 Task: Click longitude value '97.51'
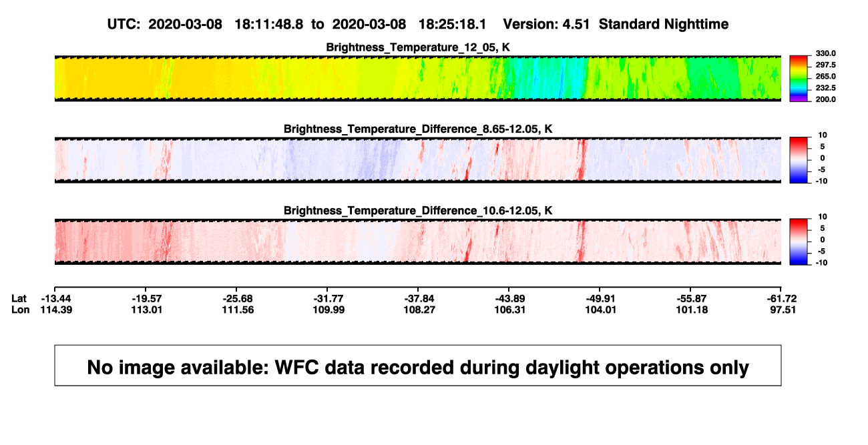(x=784, y=310)
